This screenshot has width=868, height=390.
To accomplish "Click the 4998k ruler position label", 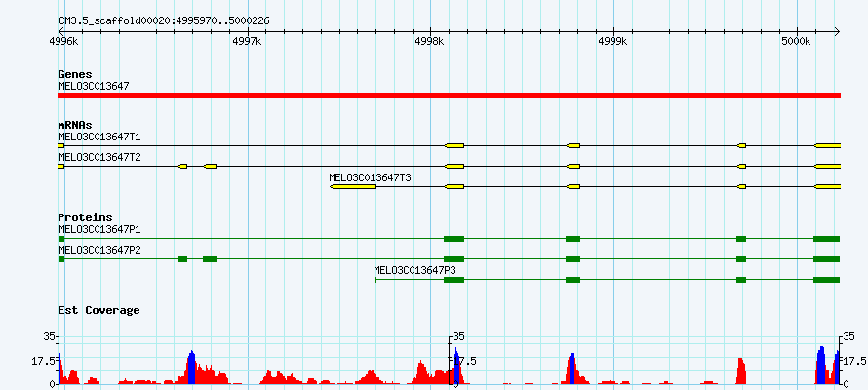I will point(429,41).
